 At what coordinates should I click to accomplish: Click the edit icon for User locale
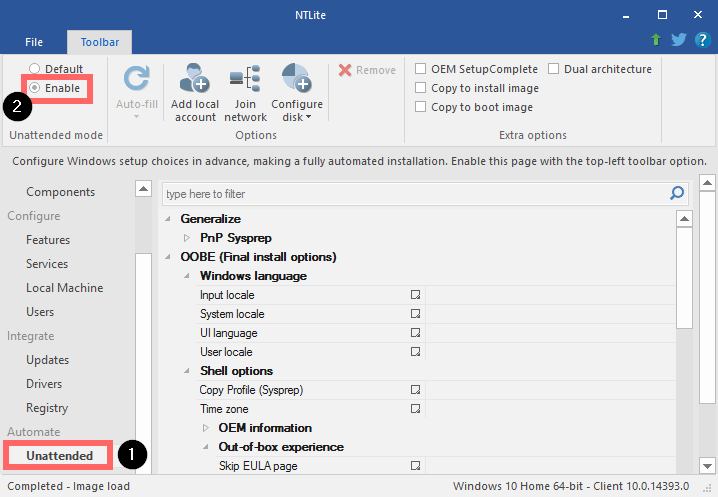click(x=415, y=352)
